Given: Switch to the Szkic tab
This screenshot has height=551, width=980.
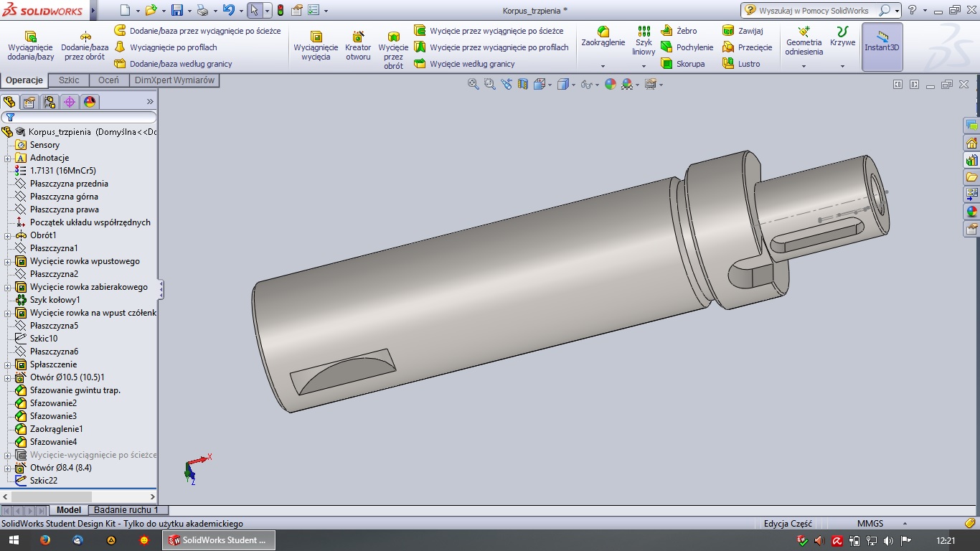Looking at the screenshot, I should 69,80.
